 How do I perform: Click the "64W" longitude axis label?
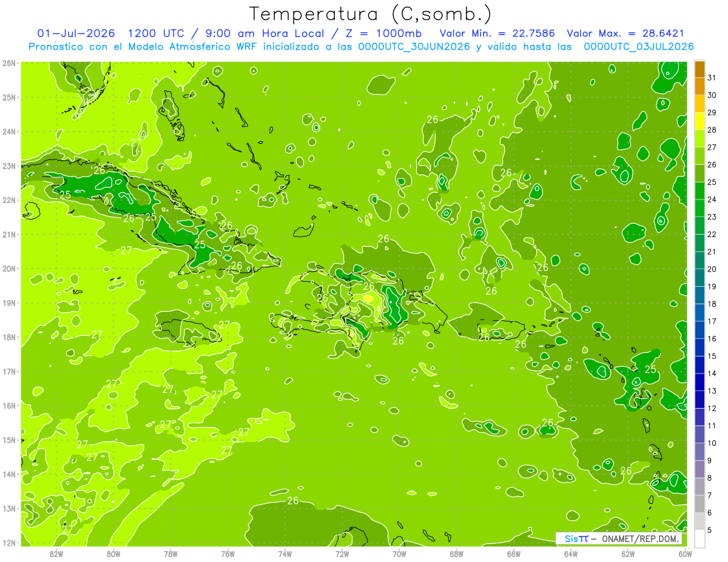coord(571,553)
